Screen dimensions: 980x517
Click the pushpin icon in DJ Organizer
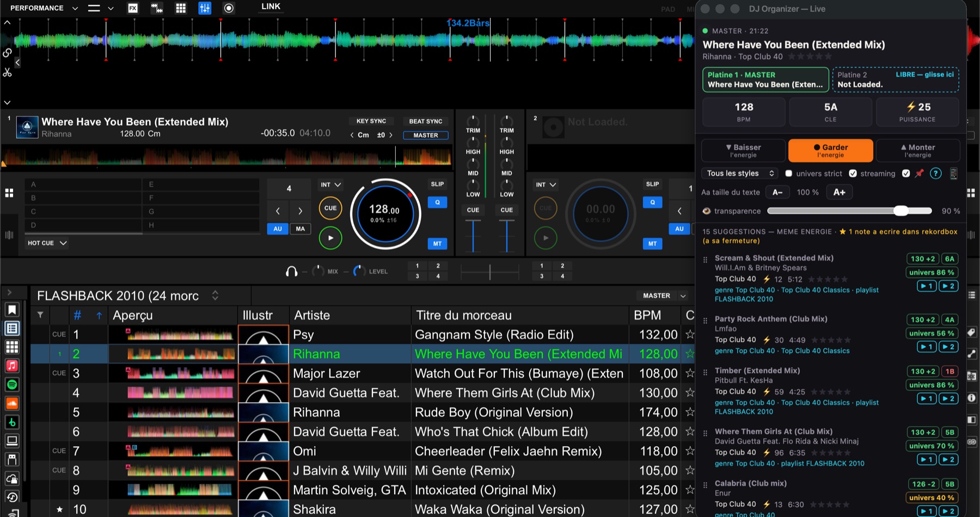920,174
